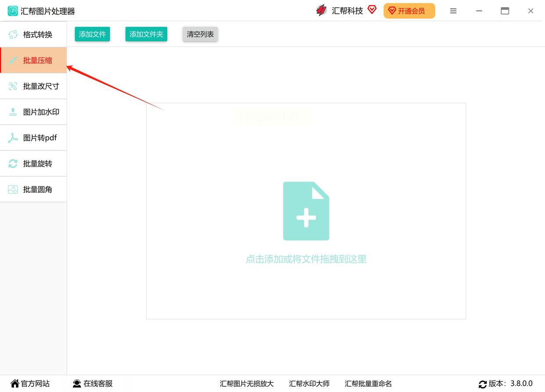Open the 官方网站 link

30,384
